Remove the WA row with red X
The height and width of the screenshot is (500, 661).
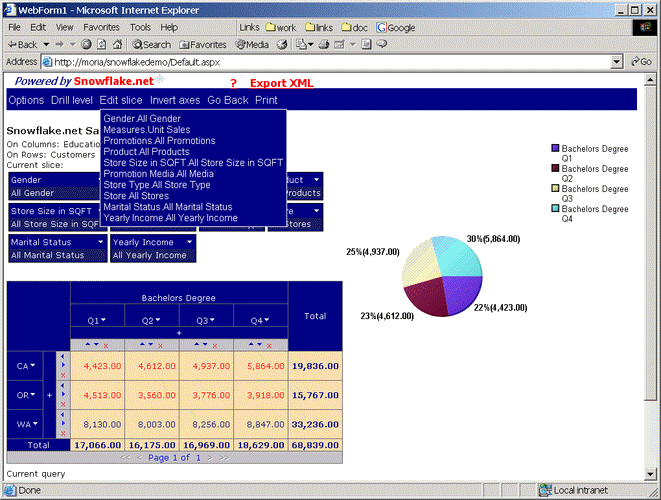pos(63,433)
